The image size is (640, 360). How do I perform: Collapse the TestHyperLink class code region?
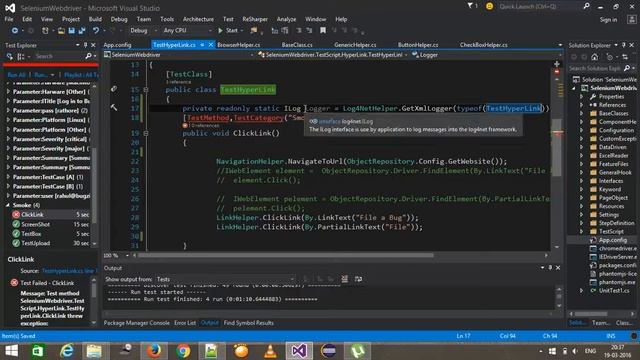[146, 89]
